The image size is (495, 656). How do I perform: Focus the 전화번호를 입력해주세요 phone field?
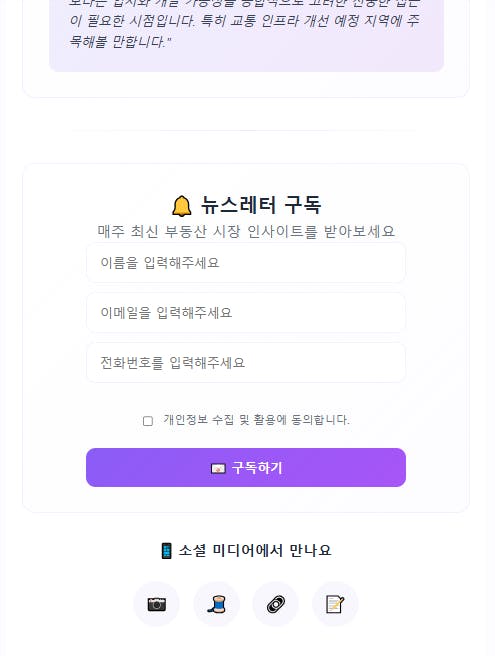(246, 362)
